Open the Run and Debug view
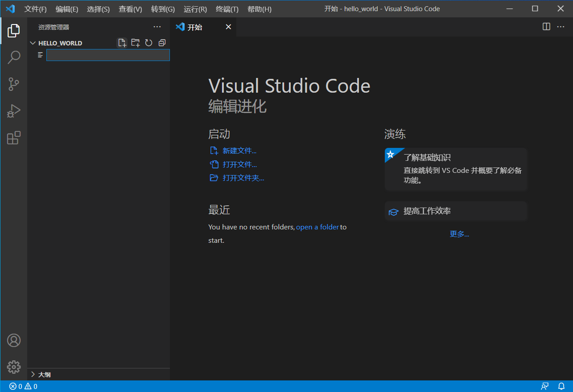The height and width of the screenshot is (392, 573). coord(14,111)
